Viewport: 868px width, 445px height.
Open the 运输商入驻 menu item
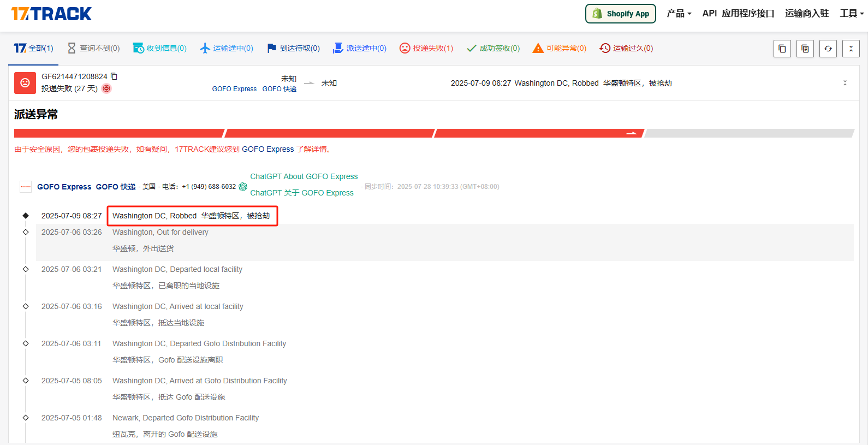(x=807, y=14)
